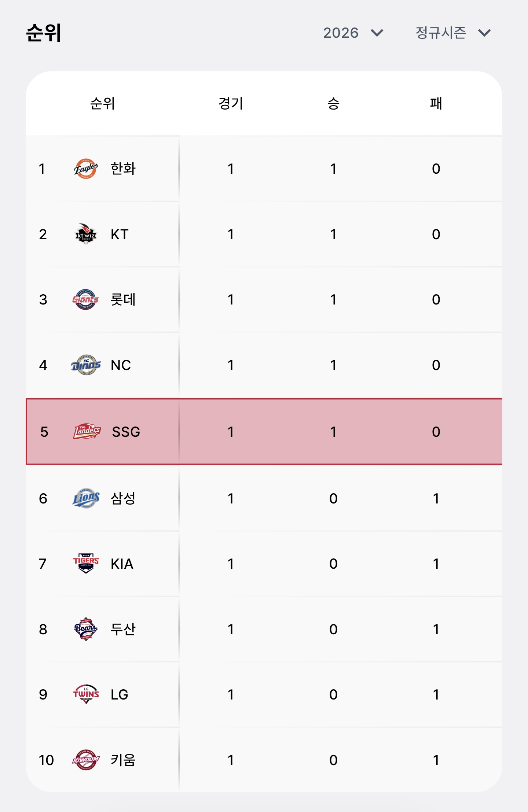Select the highlighted SSG row

click(x=264, y=432)
